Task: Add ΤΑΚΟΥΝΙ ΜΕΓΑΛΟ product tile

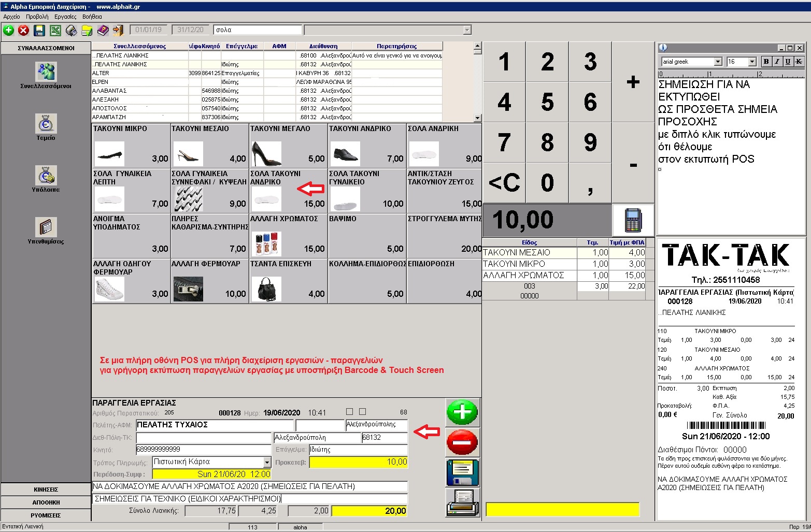Action: (x=288, y=146)
